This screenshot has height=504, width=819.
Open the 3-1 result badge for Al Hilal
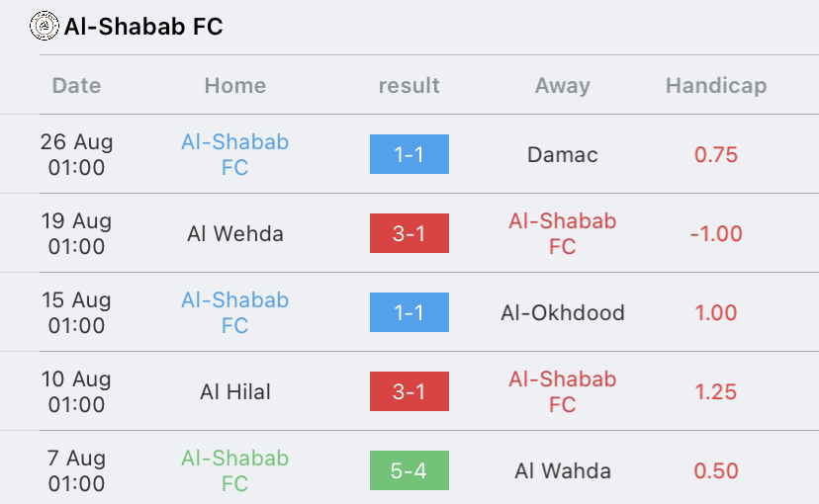(x=409, y=391)
